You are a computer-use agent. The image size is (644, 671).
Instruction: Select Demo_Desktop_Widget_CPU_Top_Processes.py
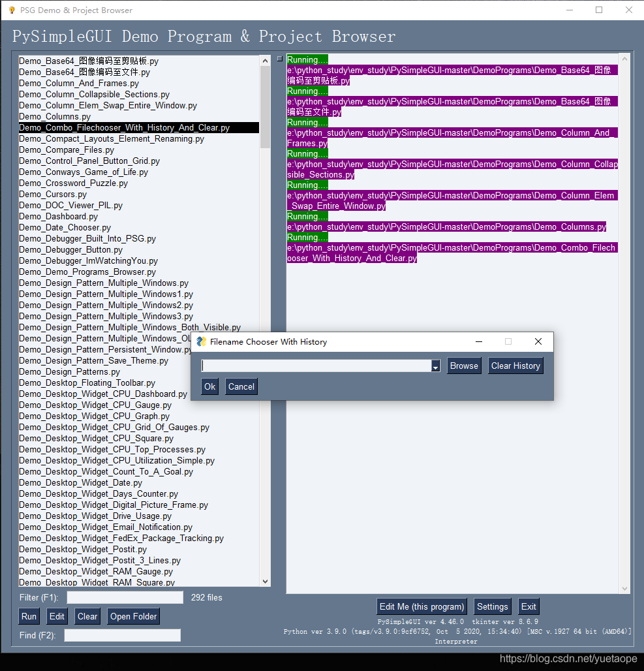[138, 450]
